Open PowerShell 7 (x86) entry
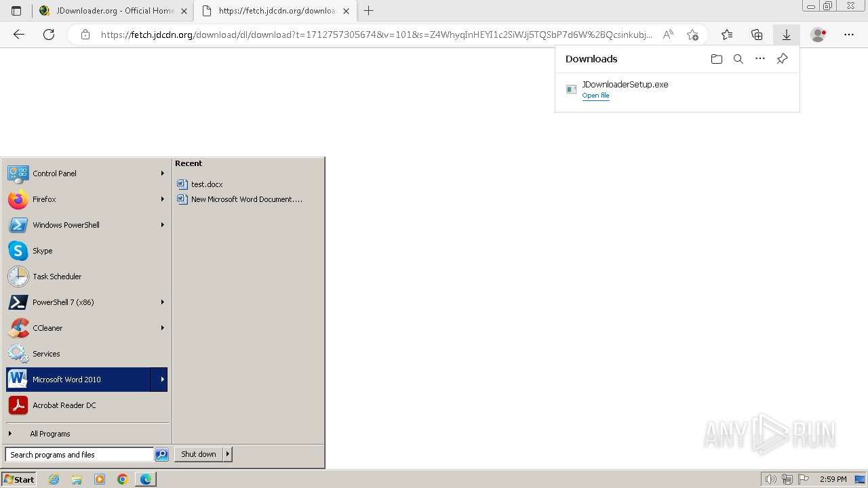The height and width of the screenshot is (488, 868). tap(87, 302)
